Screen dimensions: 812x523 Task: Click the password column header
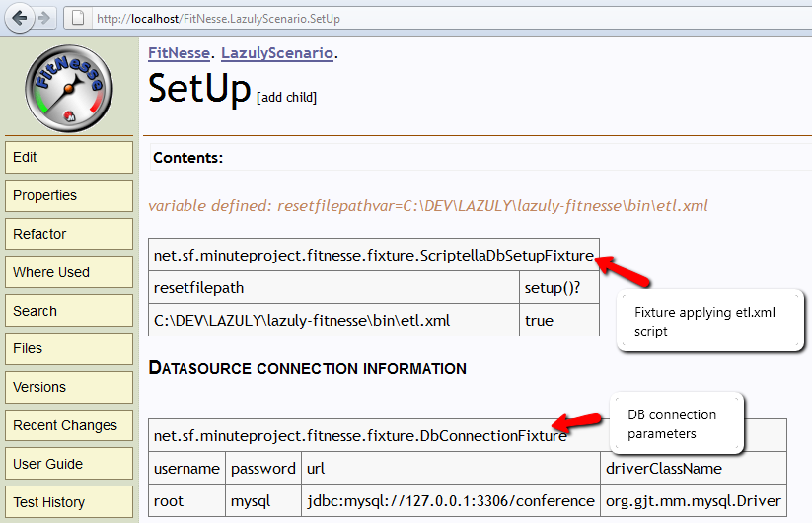pyautogui.click(x=263, y=468)
